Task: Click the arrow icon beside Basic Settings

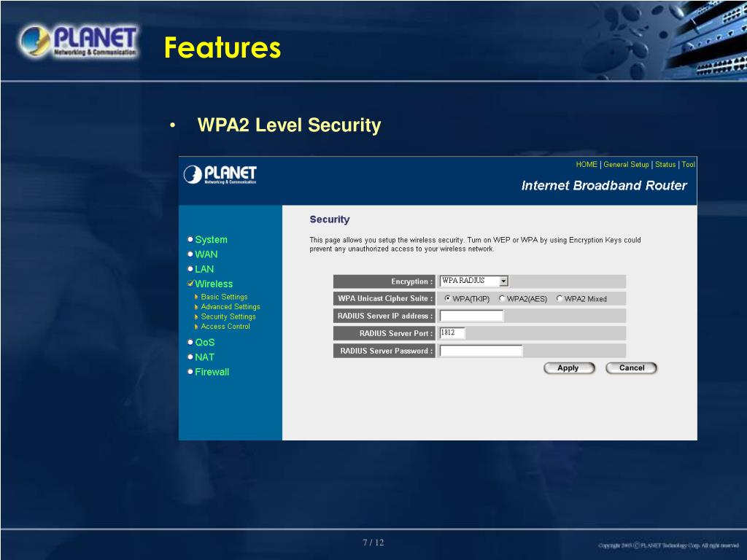Action: [196, 297]
